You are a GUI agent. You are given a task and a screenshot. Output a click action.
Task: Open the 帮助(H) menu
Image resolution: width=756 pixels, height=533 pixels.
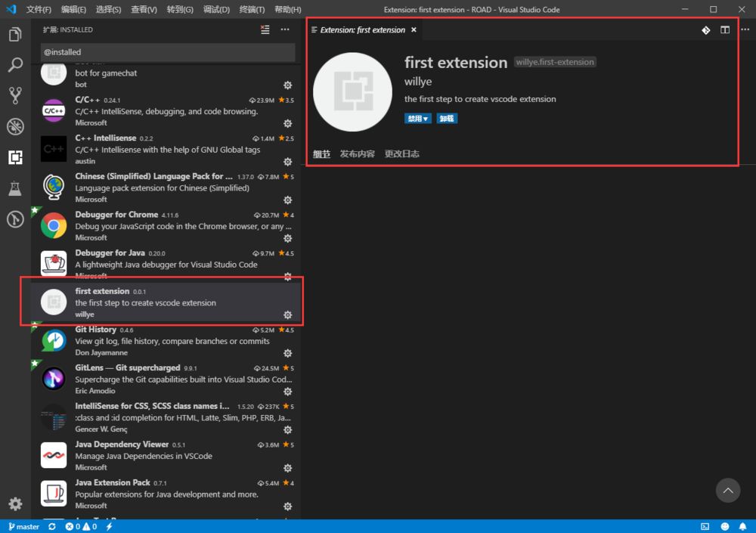288,10
